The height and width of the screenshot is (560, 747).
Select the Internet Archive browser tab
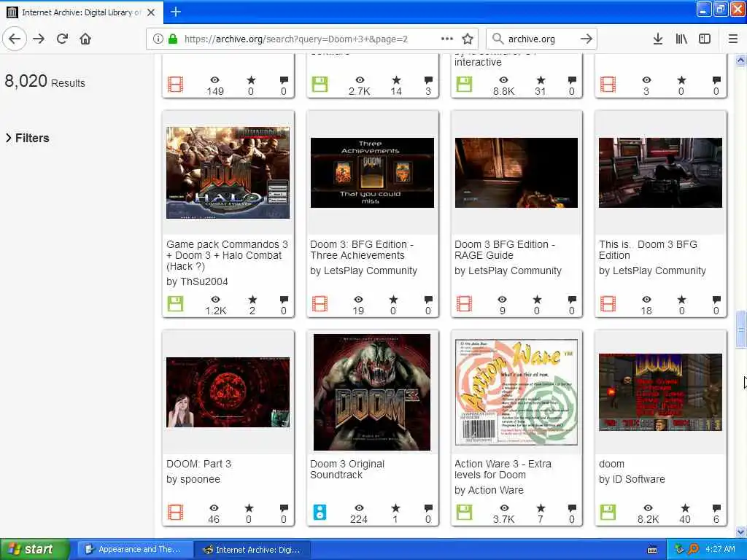tap(82, 12)
